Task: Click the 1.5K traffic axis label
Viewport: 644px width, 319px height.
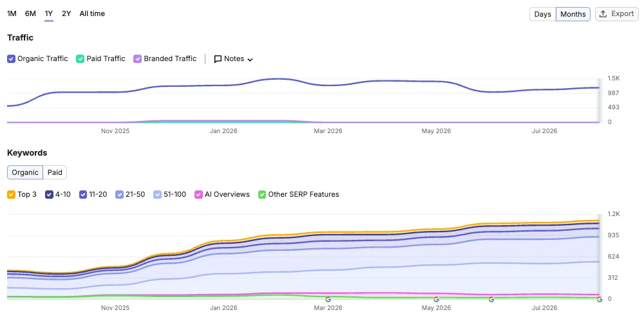Action: (x=614, y=78)
